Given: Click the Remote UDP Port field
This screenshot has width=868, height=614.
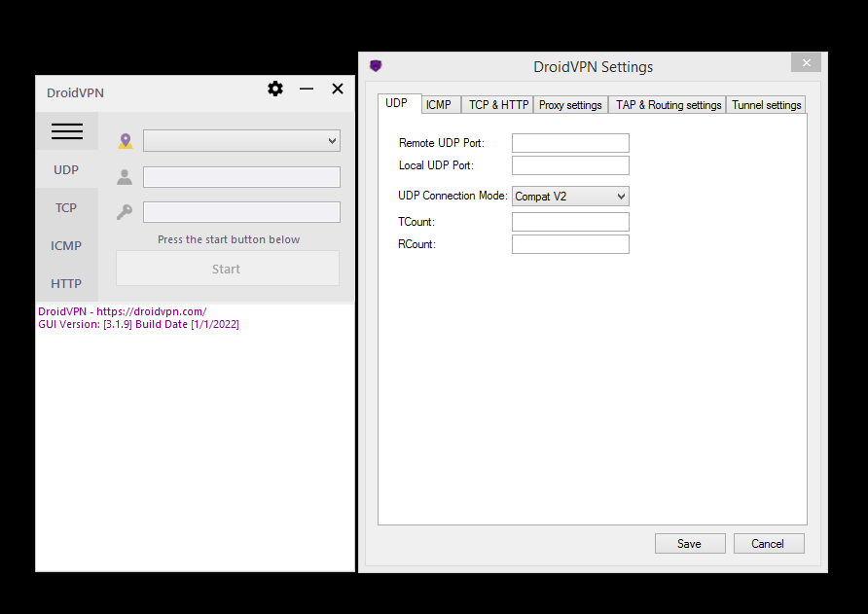Looking at the screenshot, I should click(570, 143).
